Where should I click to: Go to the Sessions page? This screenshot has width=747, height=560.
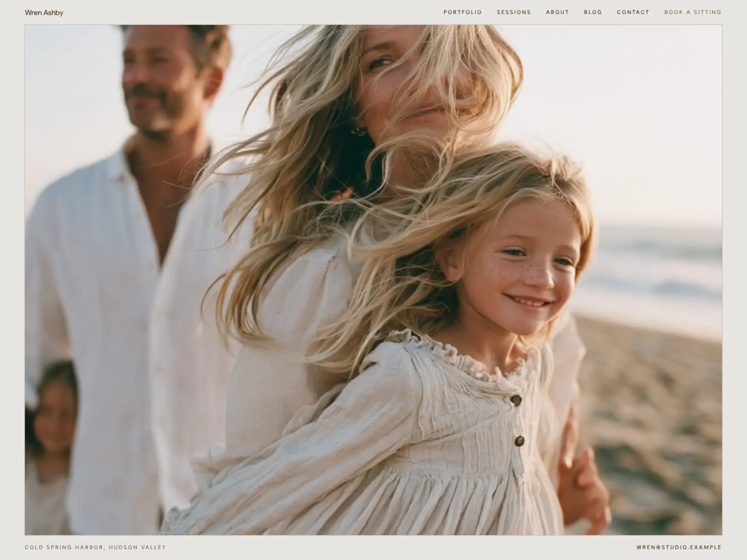point(514,12)
